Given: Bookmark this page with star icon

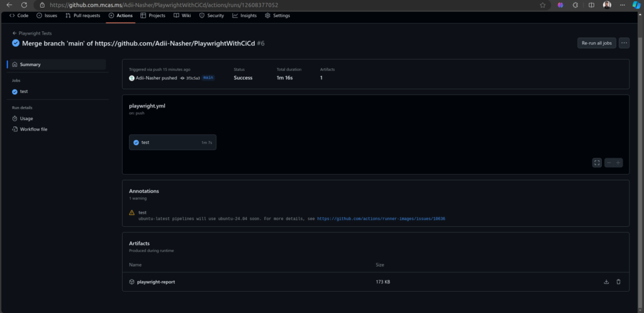Looking at the screenshot, I should pyautogui.click(x=543, y=5).
